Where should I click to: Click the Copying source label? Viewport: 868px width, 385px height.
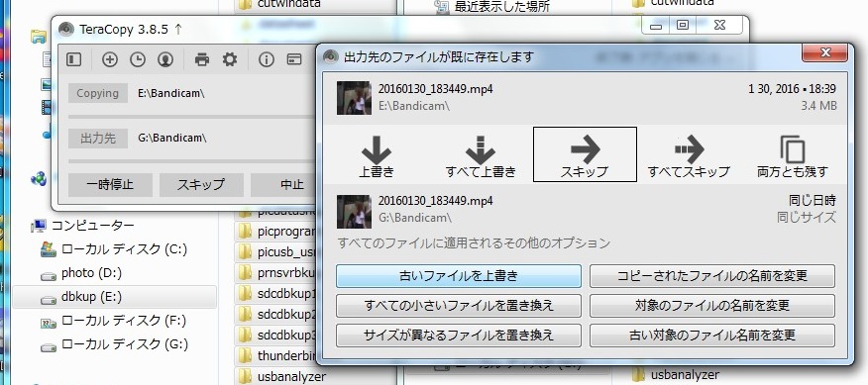click(x=97, y=93)
